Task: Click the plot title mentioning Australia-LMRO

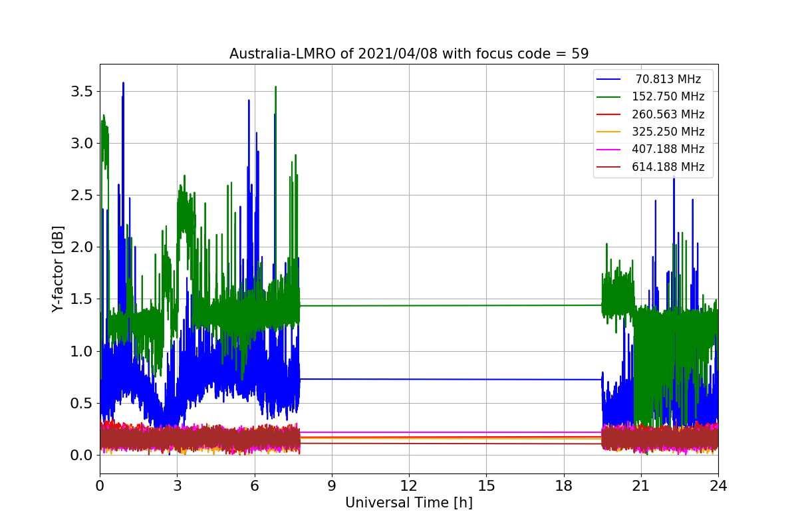Action: [409, 54]
